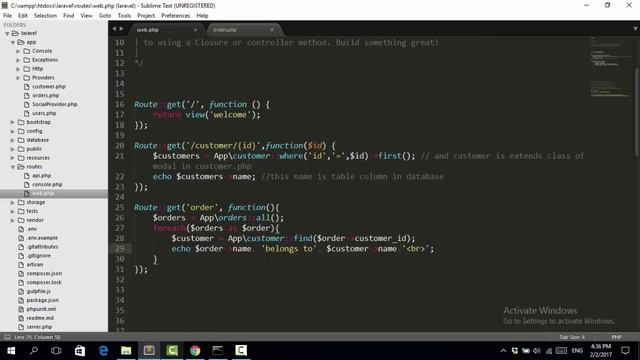Open the Goto menu
This screenshot has width=640, height=360.
[105, 16]
